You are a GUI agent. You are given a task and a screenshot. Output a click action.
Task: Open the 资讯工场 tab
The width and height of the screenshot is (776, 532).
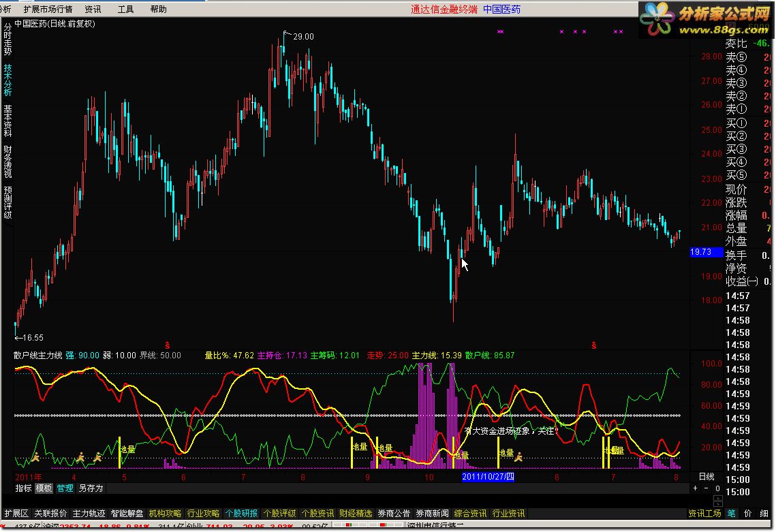pos(704,514)
